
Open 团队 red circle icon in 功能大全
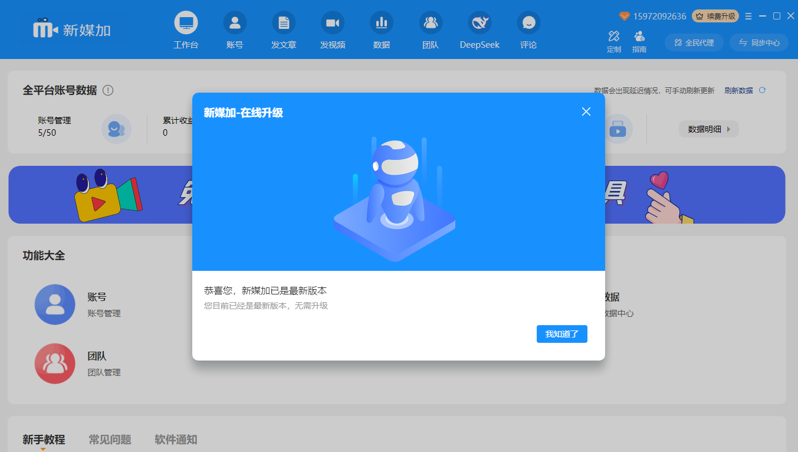54,363
